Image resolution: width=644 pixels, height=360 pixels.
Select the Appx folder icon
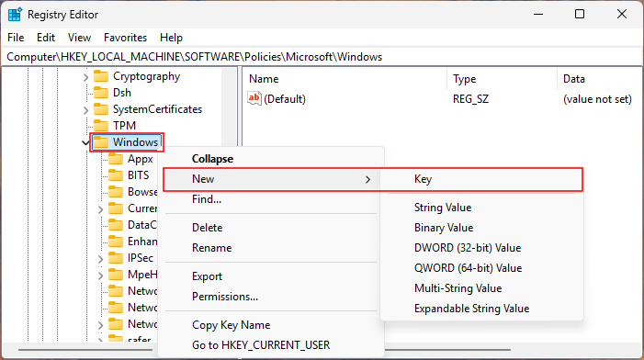click(116, 159)
